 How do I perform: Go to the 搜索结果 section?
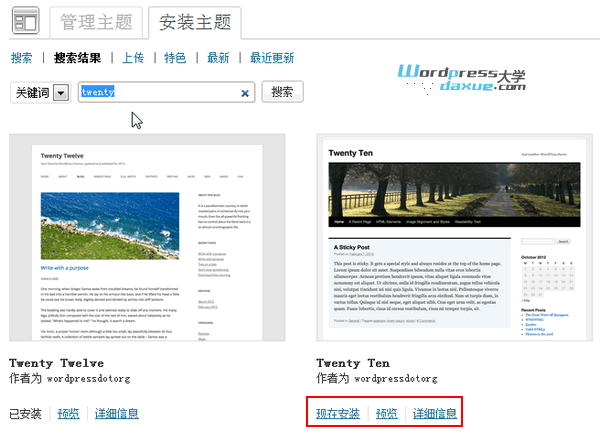(77, 58)
